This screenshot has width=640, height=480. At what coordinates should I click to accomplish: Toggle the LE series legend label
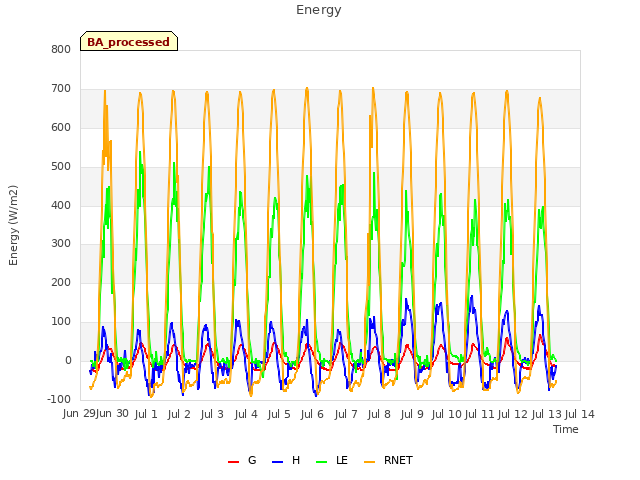click(342, 460)
